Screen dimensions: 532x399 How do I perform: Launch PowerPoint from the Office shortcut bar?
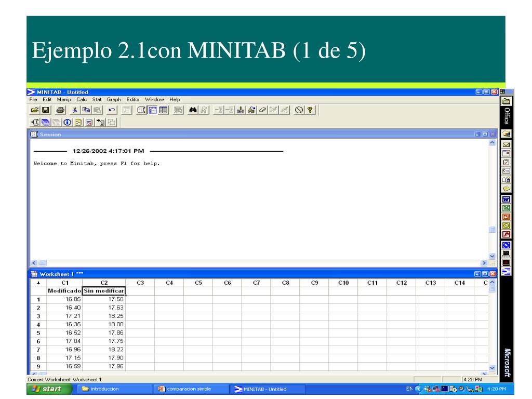click(506, 217)
